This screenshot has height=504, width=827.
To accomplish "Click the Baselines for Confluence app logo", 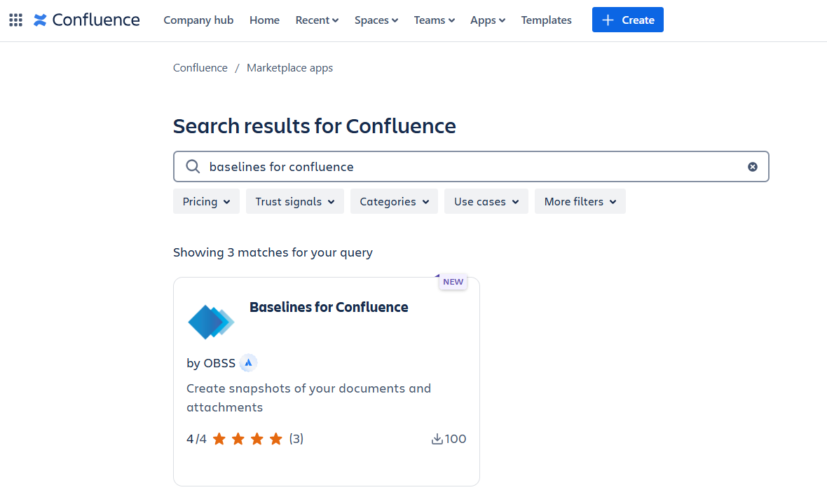I will click(211, 322).
